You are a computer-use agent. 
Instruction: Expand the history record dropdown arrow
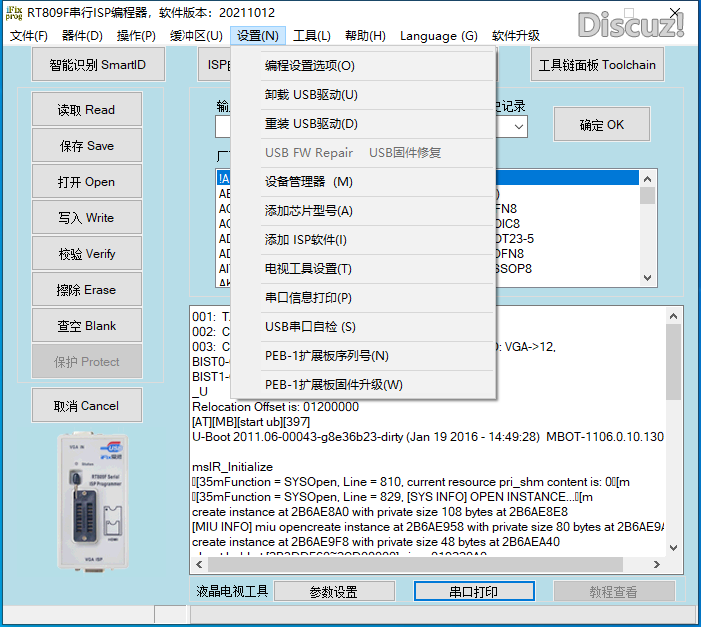519,127
